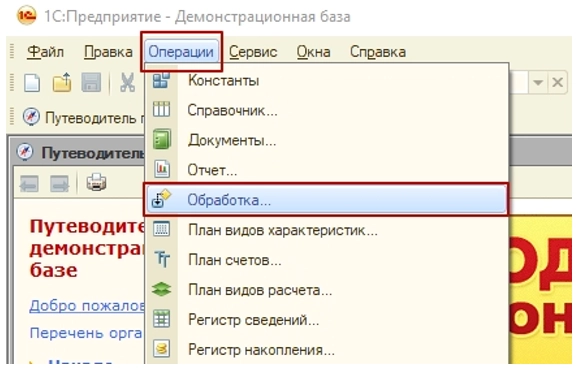Screen dimensions: 580x369
Task: Open the Справка menu
Action: click(x=378, y=52)
